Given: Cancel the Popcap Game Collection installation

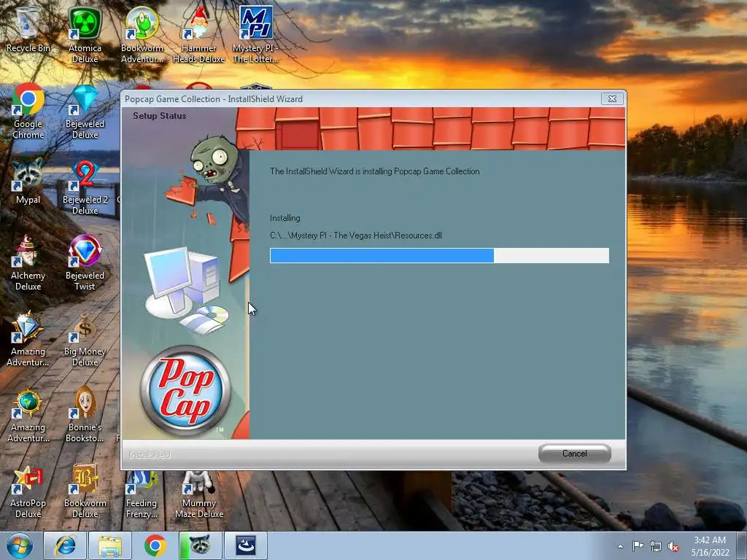Looking at the screenshot, I should click(575, 454).
